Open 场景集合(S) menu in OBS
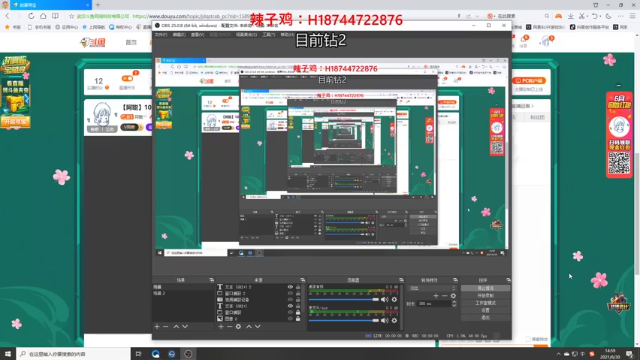Screen dimensions: 640x360 click(x=247, y=35)
